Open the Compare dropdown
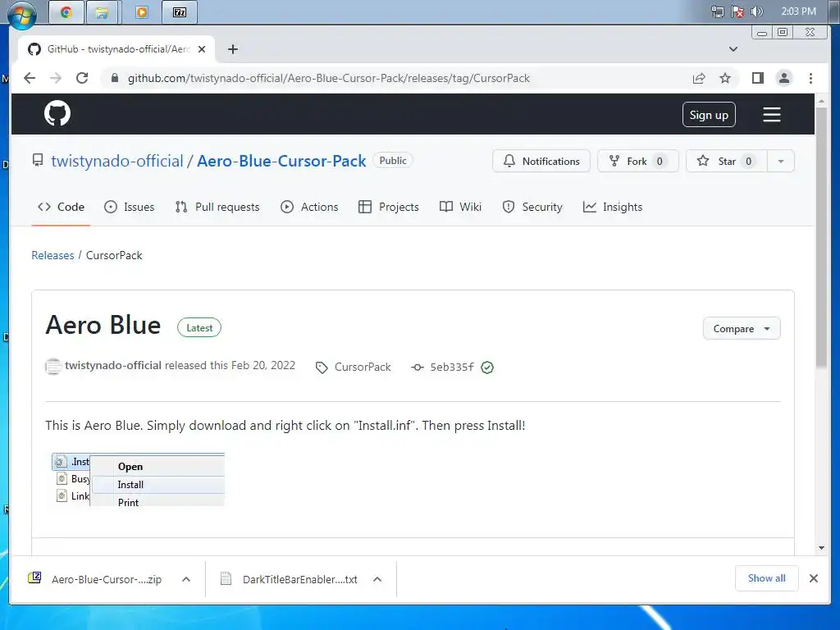840x630 pixels. click(x=742, y=328)
